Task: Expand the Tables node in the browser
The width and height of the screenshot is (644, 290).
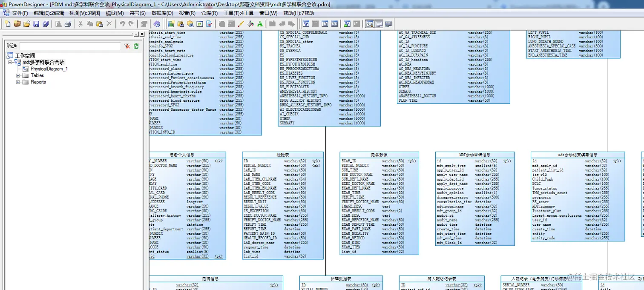Action: point(18,75)
